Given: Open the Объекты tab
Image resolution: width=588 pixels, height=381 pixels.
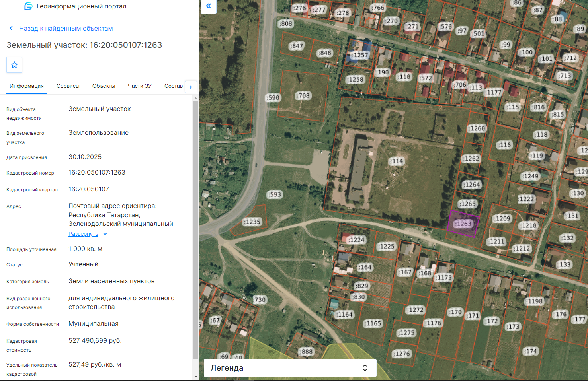Looking at the screenshot, I should pos(104,86).
